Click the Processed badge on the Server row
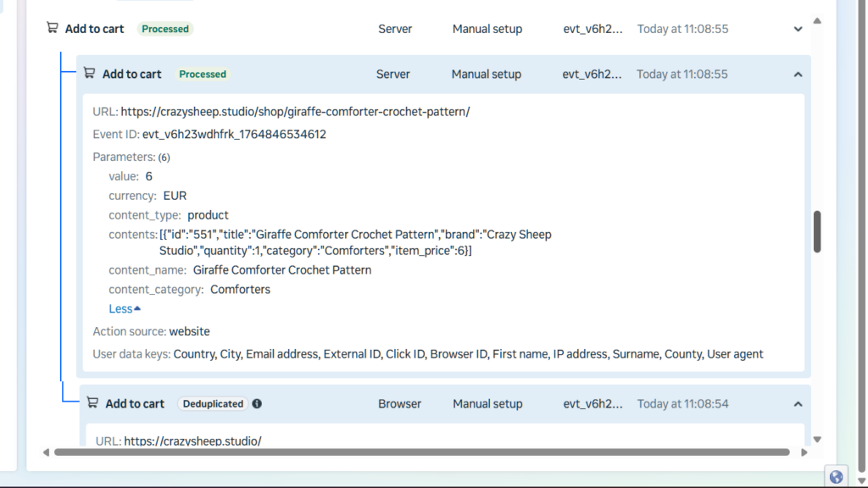 pyautogui.click(x=203, y=75)
